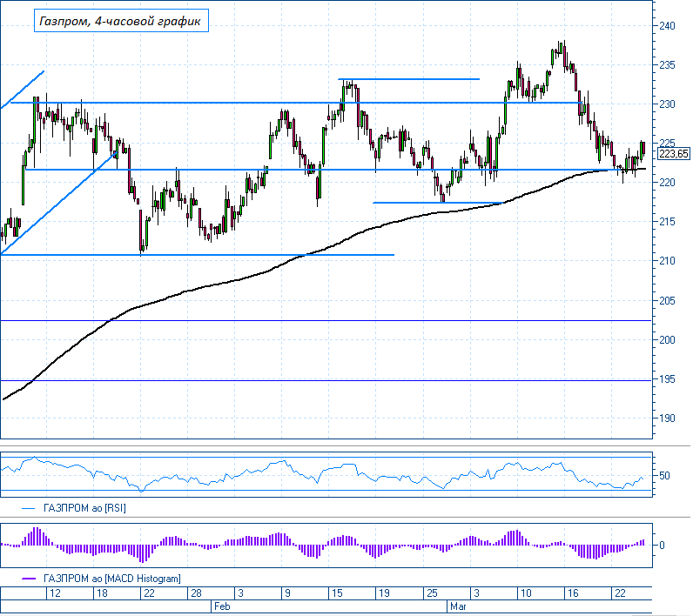Click the short blue line near 217.5
This screenshot has width=693, height=616.
pyautogui.click(x=438, y=203)
